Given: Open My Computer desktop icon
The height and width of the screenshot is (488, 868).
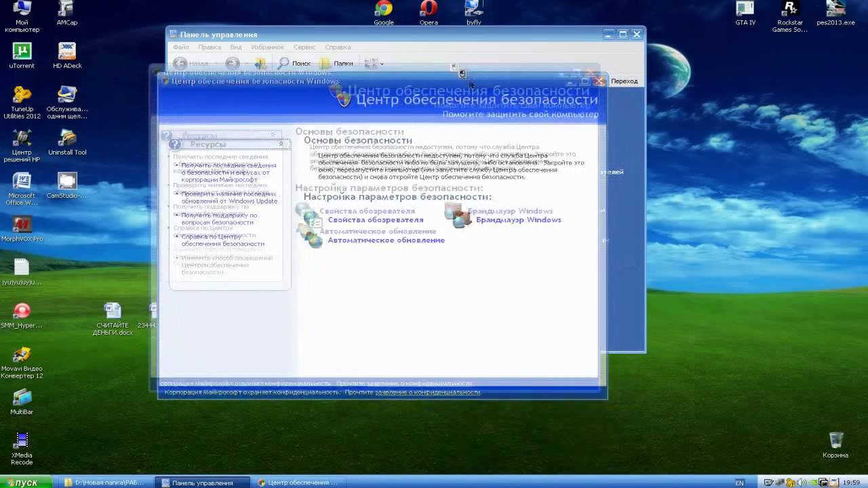Looking at the screenshot, I should (x=22, y=16).
